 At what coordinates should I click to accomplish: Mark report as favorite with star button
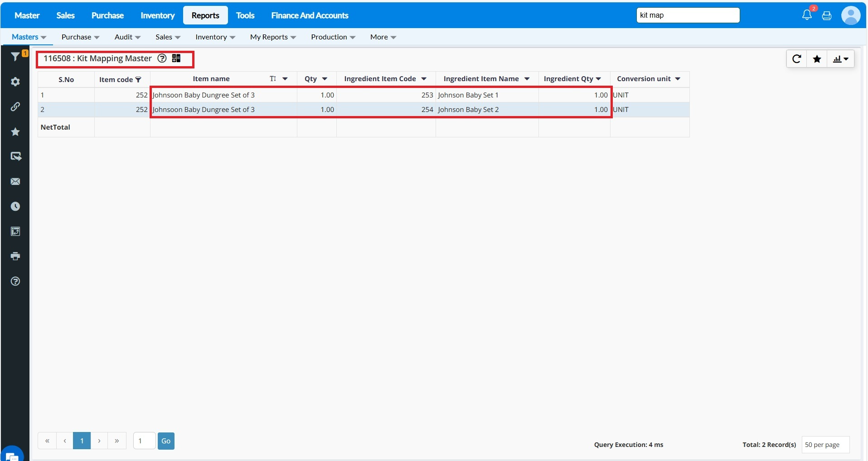(817, 58)
